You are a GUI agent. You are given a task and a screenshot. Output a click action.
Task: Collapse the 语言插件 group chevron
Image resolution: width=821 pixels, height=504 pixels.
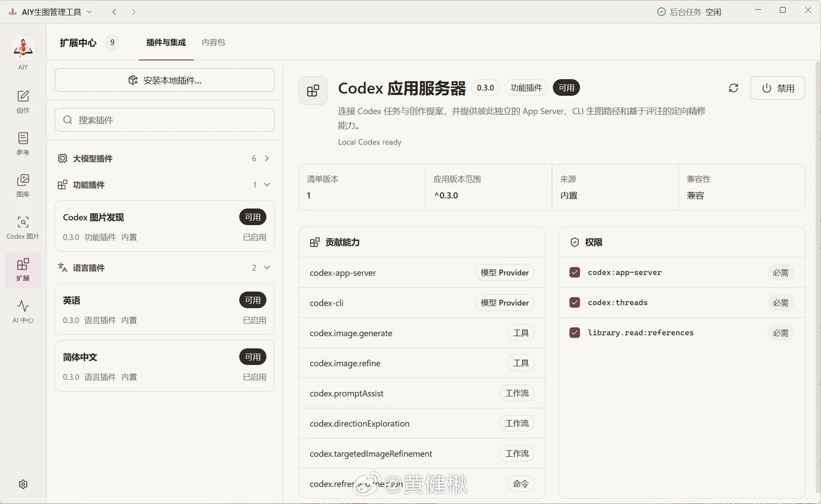tap(267, 267)
